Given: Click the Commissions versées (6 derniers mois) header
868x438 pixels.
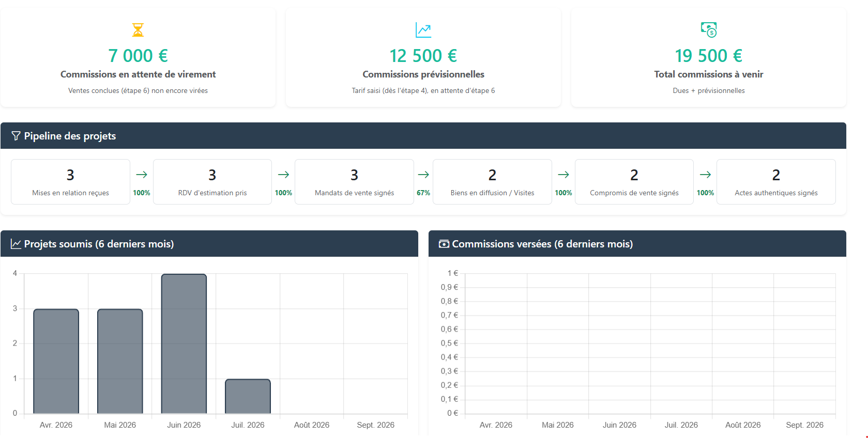Looking at the screenshot, I should point(542,244).
